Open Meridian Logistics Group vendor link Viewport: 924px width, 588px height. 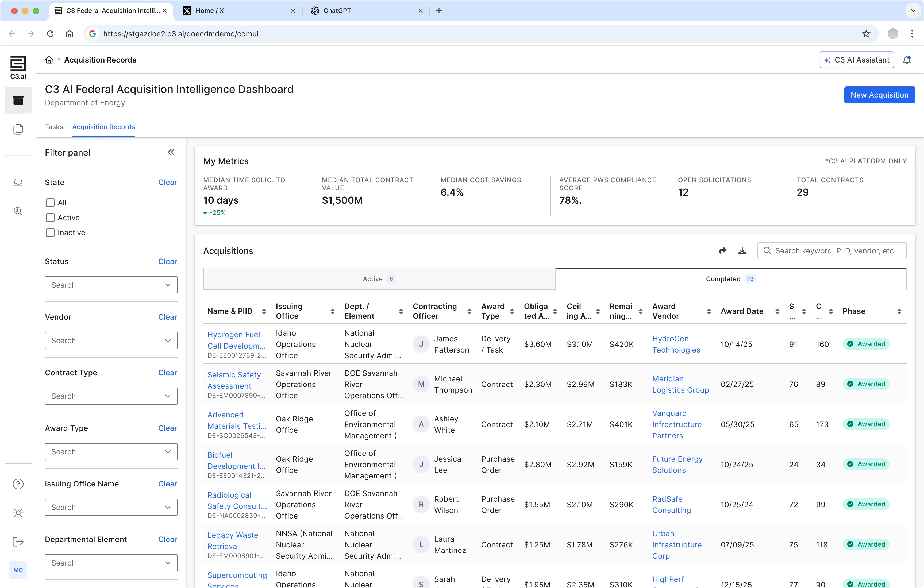click(680, 384)
